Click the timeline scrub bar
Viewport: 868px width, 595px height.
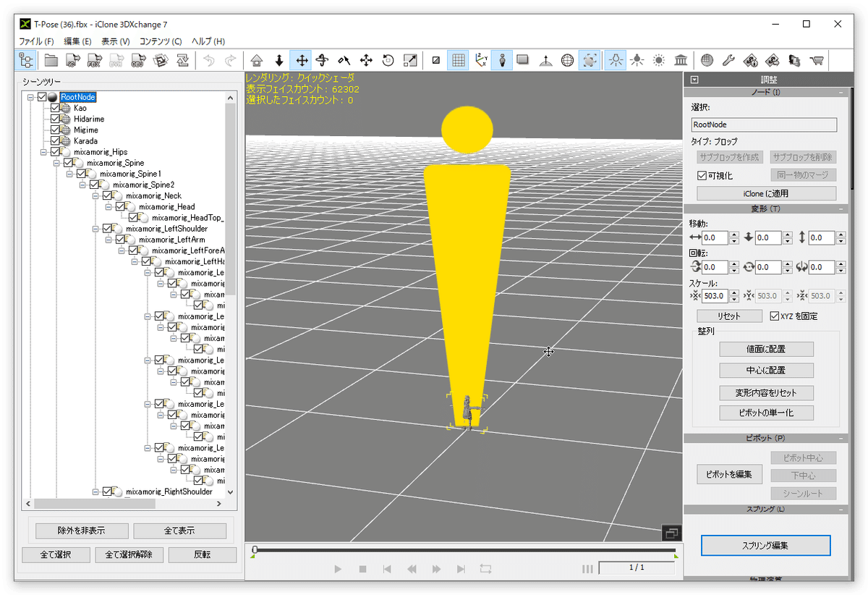click(x=464, y=551)
